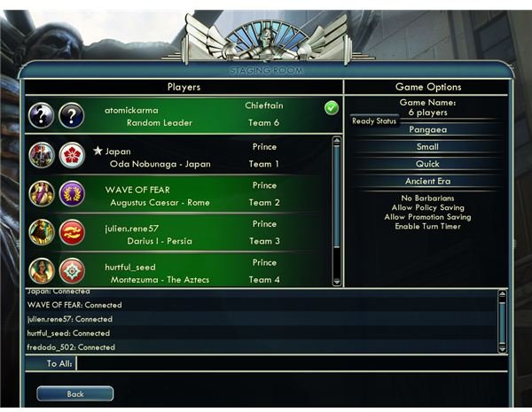Open the Chieftain difficulty dropdown

264,105
